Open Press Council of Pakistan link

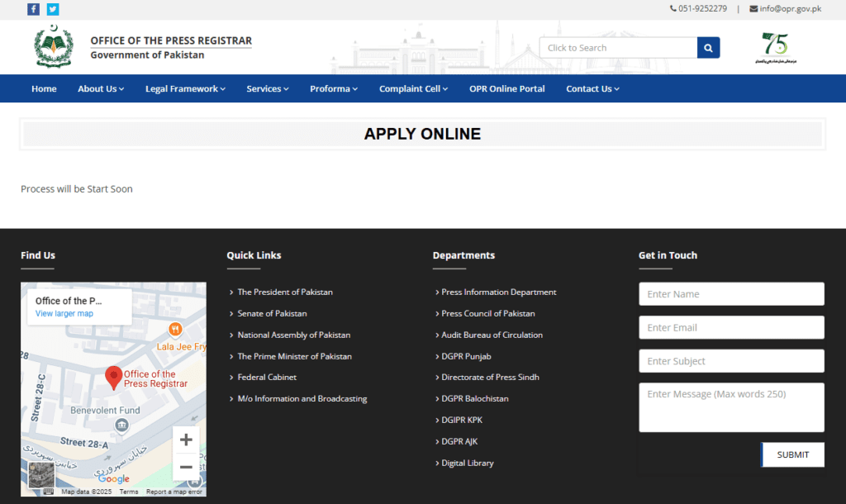pos(488,313)
